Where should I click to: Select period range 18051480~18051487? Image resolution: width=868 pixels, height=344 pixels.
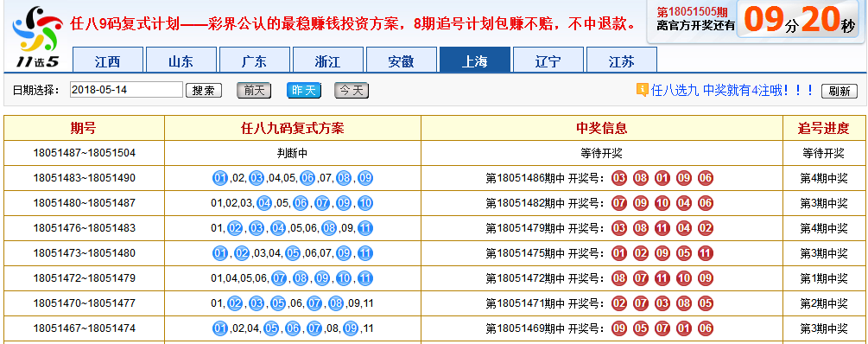[84, 203]
